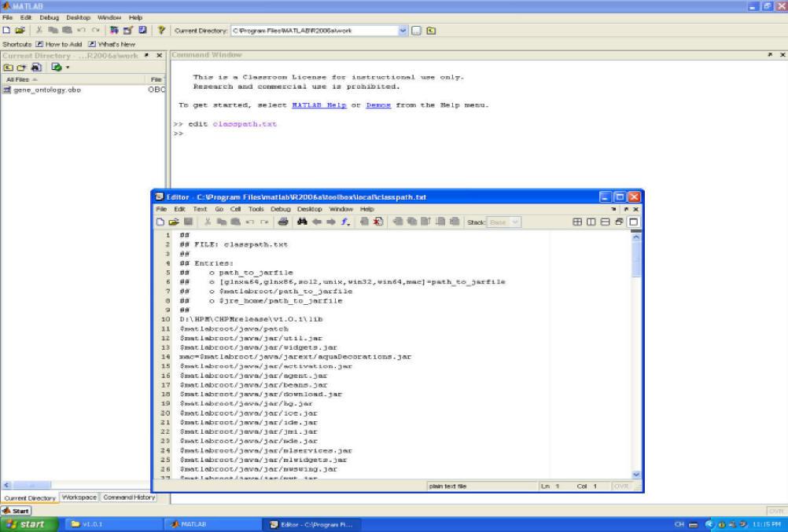Viewport: 788px width, 532px height.
Task: Tile editor documents with grid layout icon
Action: coord(577,222)
